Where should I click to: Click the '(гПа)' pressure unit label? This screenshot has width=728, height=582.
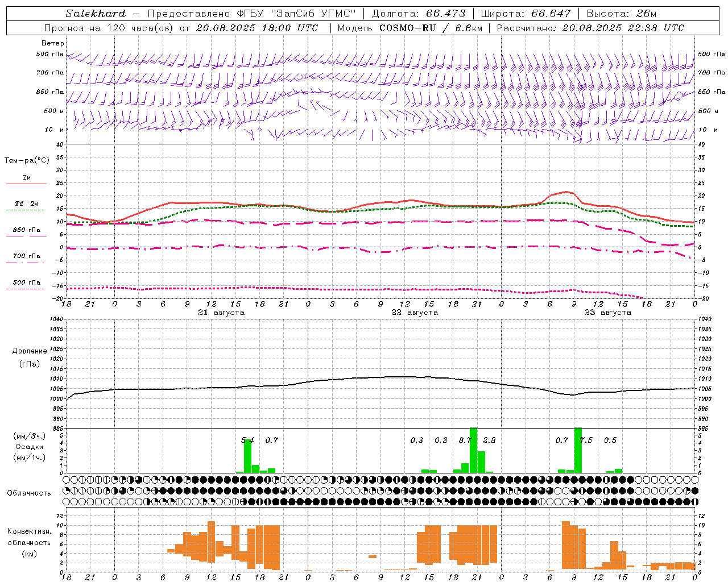point(30,364)
